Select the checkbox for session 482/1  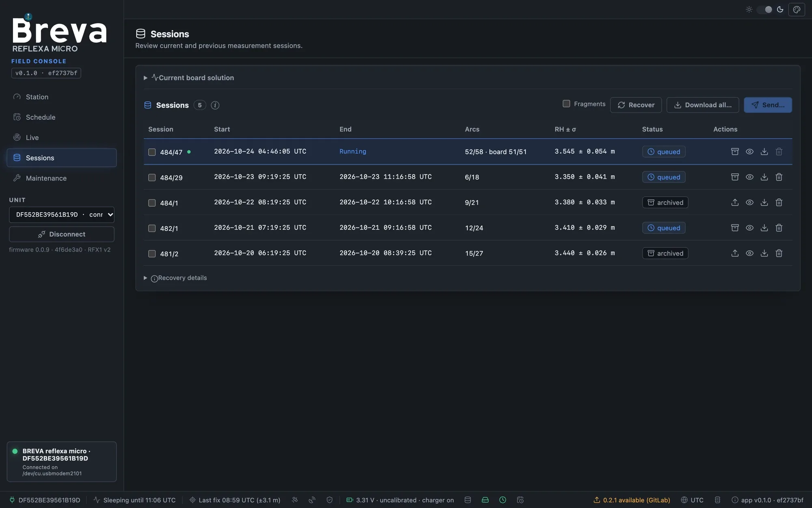click(x=152, y=228)
